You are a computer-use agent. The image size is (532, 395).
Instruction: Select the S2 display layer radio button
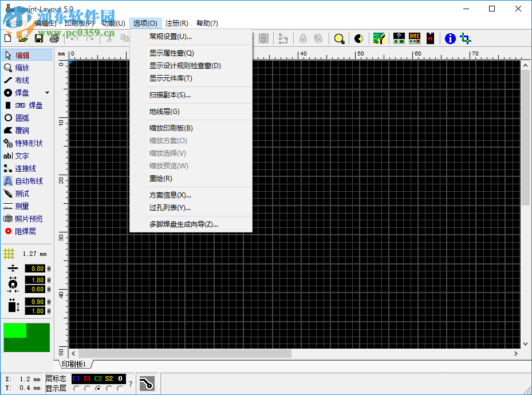109,389
